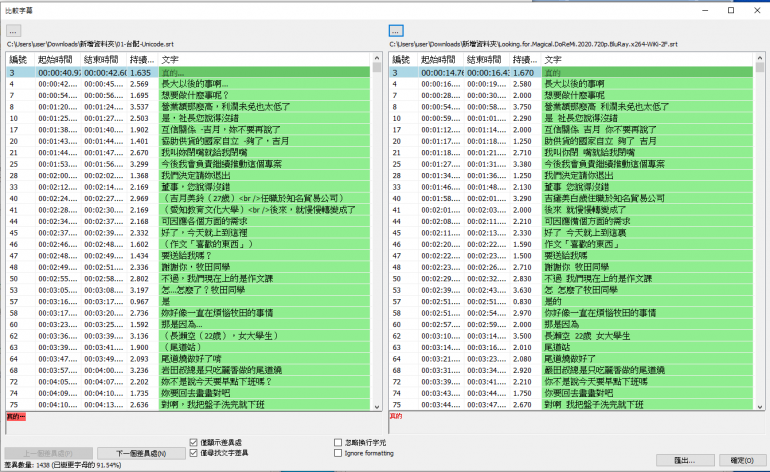The height and width of the screenshot is (472, 770).
Task: Select left row with duration 3.537
Action: [x=188, y=107]
